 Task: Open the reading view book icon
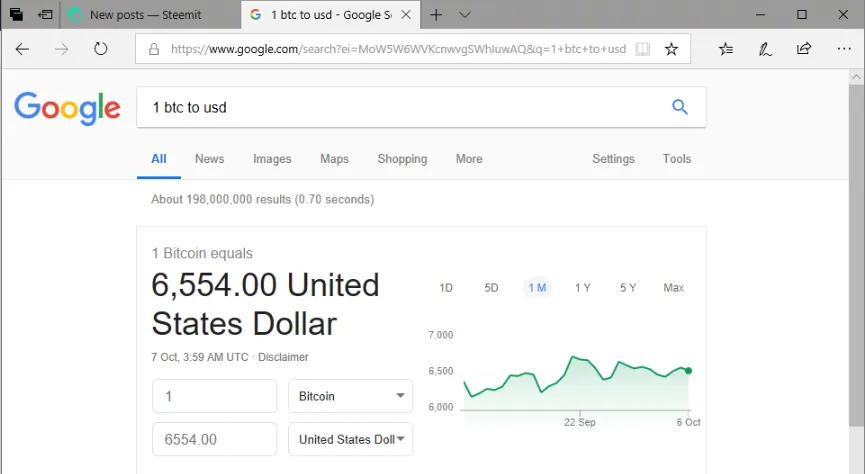pyautogui.click(x=642, y=49)
